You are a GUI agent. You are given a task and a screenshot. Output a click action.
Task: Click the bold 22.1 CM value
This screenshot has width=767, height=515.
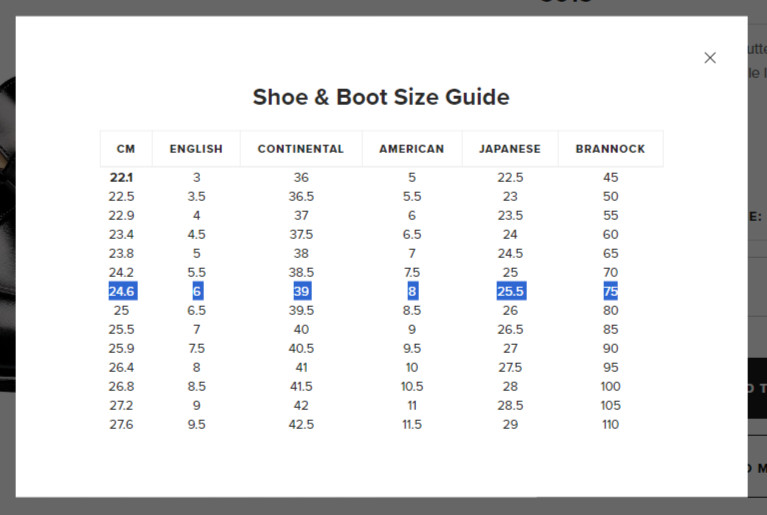121,177
